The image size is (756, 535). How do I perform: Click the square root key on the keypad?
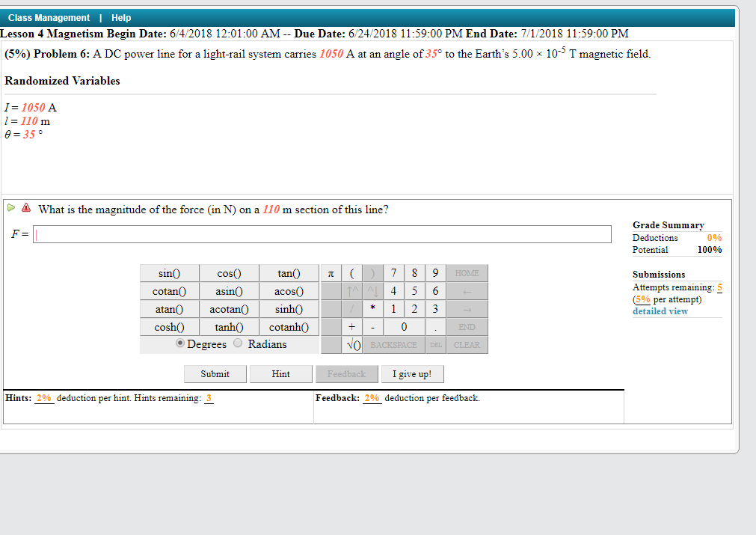click(x=351, y=344)
